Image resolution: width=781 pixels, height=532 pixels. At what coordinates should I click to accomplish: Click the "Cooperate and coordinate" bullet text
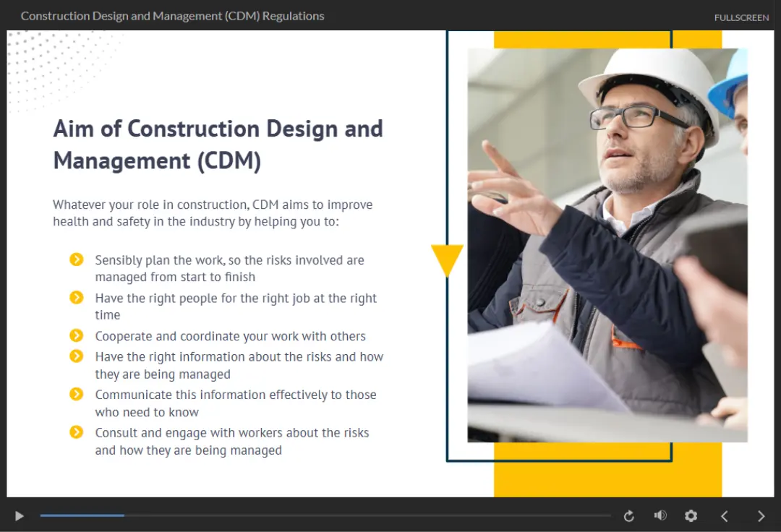click(x=230, y=336)
